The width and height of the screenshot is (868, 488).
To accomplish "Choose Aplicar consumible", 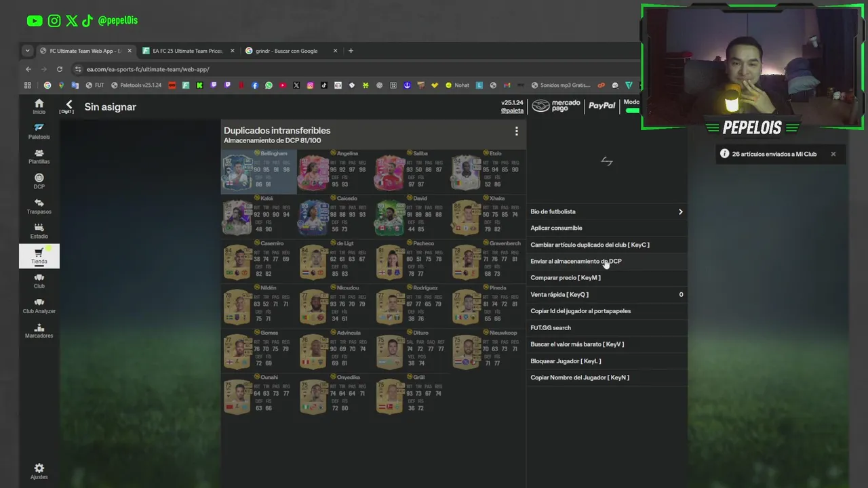I will point(607,228).
